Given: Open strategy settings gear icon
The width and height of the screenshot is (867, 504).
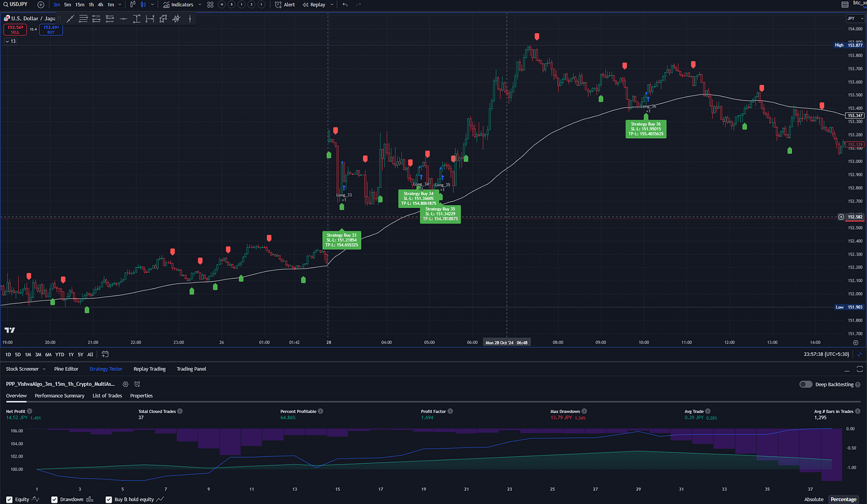Looking at the screenshot, I should coord(126,384).
